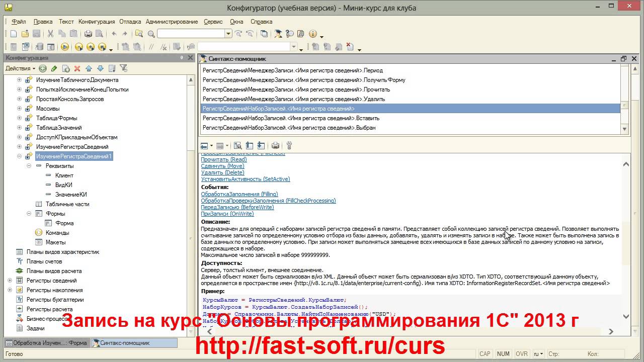Screen dimensions: 644x362
Task: Click the round Info icon in main toolbar
Action: [312, 34]
